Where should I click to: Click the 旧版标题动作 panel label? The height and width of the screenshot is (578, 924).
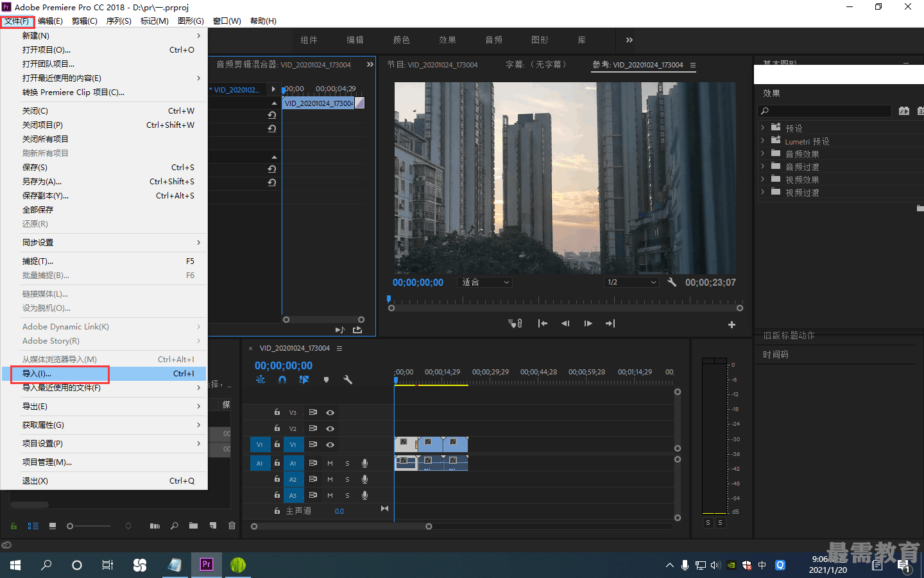tap(789, 335)
